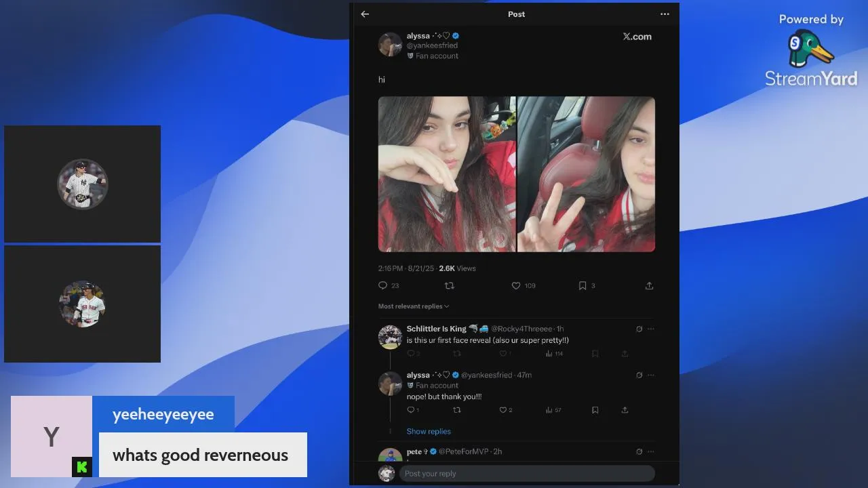Click the post timestamp 2:16 PM 8/21/25
The image size is (868, 488).
click(407, 268)
